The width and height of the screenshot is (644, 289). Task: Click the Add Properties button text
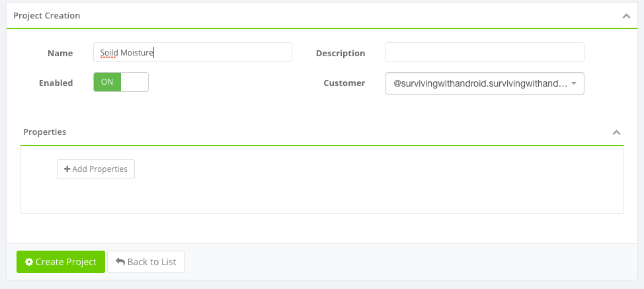[x=100, y=169]
